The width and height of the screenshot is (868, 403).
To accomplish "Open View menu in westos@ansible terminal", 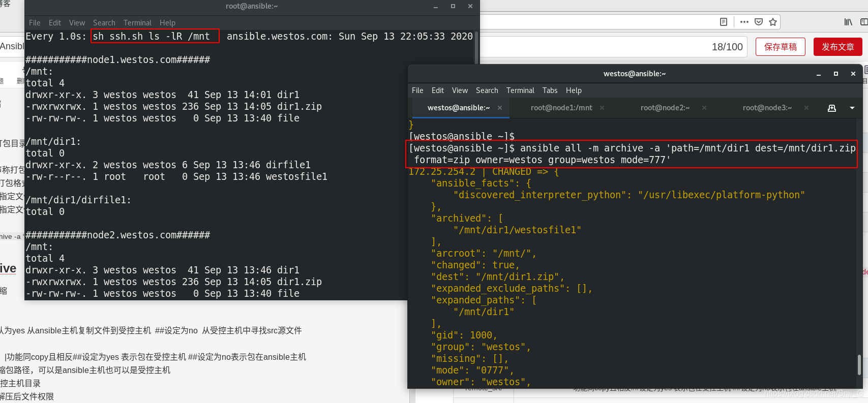I will pos(460,90).
